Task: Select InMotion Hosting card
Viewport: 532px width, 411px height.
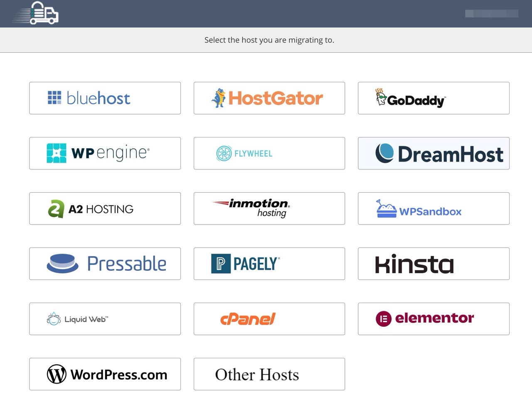Action: pos(269,208)
